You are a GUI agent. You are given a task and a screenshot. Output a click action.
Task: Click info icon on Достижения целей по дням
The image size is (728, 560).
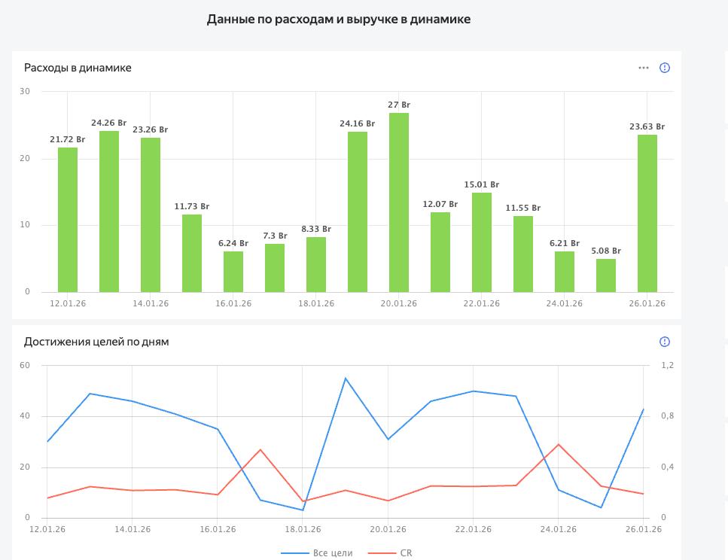coord(665,342)
